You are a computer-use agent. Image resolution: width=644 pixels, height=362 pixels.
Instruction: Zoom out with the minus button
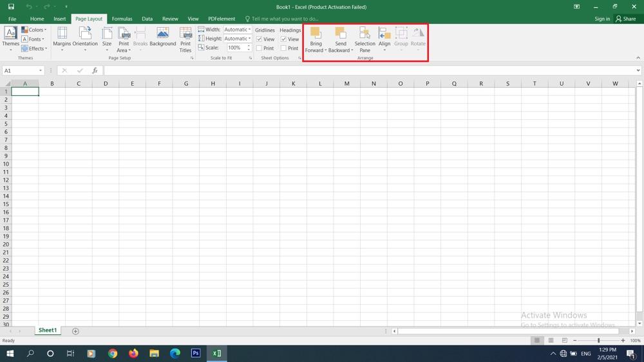[575, 340]
